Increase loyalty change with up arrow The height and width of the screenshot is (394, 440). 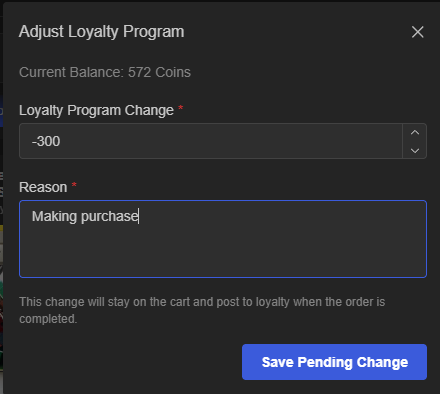click(x=415, y=133)
